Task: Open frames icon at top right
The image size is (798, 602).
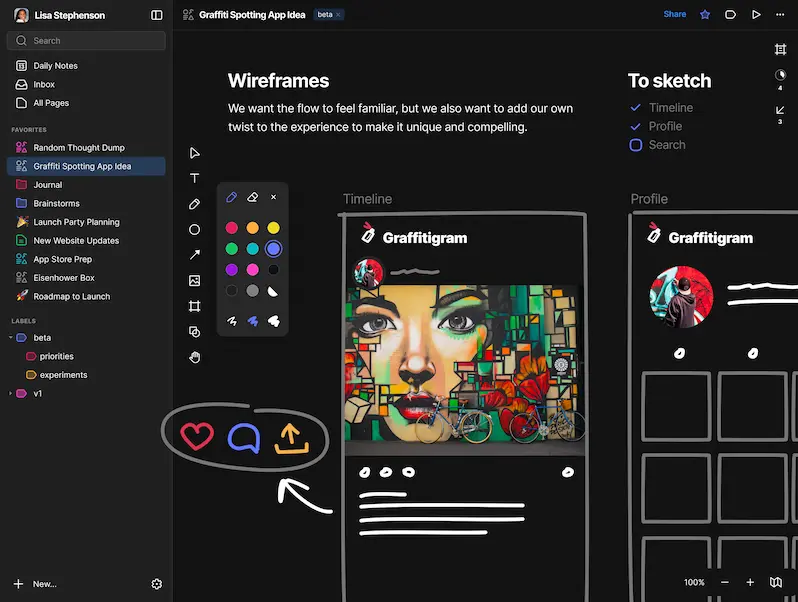Action: pos(780,49)
